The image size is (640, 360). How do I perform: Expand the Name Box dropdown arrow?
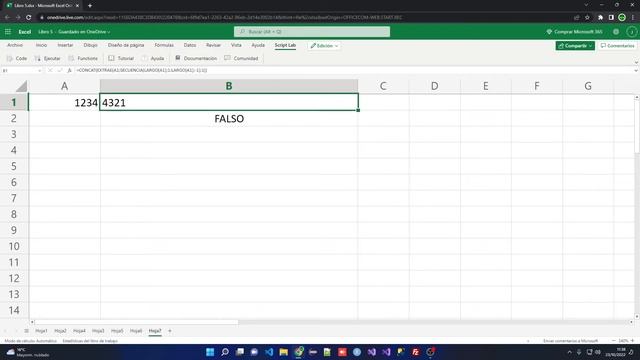[x=40, y=71]
